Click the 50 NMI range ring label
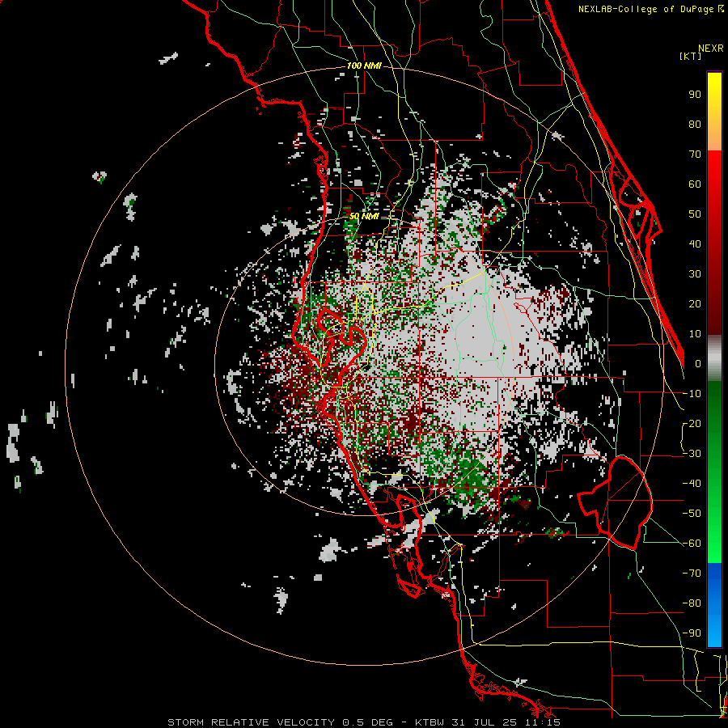This screenshot has height=728, width=728. pyautogui.click(x=364, y=216)
